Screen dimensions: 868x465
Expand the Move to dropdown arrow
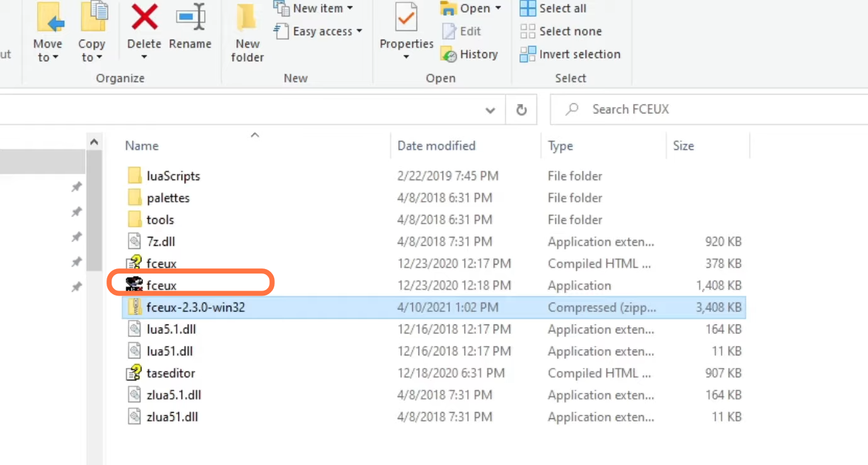tap(55, 58)
